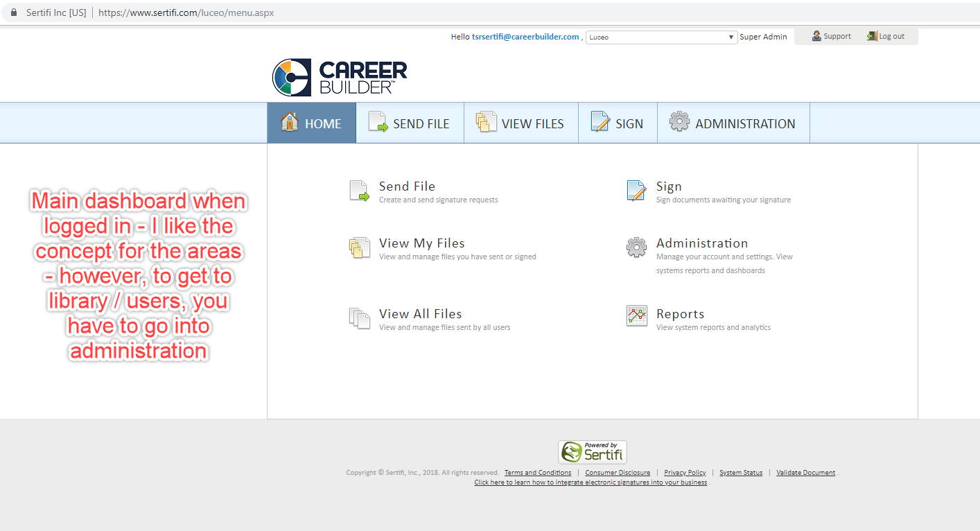The height and width of the screenshot is (531, 980).
Task: Open the SEND FILE tab
Action: pyautogui.click(x=410, y=123)
